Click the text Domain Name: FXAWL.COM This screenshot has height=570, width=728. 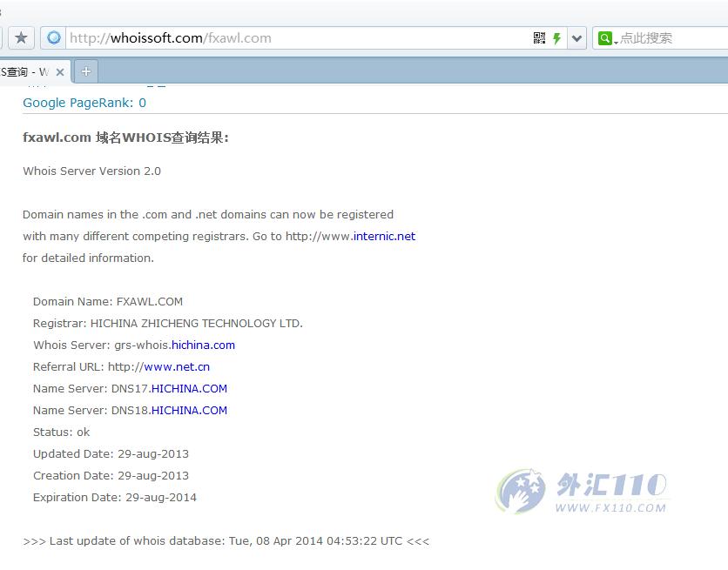108,301
